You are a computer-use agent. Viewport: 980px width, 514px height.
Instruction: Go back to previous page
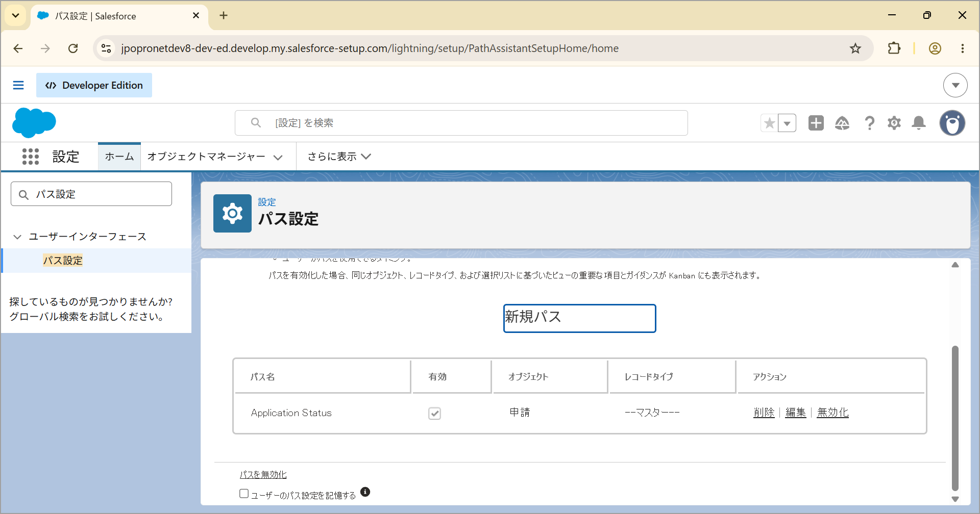click(x=18, y=48)
